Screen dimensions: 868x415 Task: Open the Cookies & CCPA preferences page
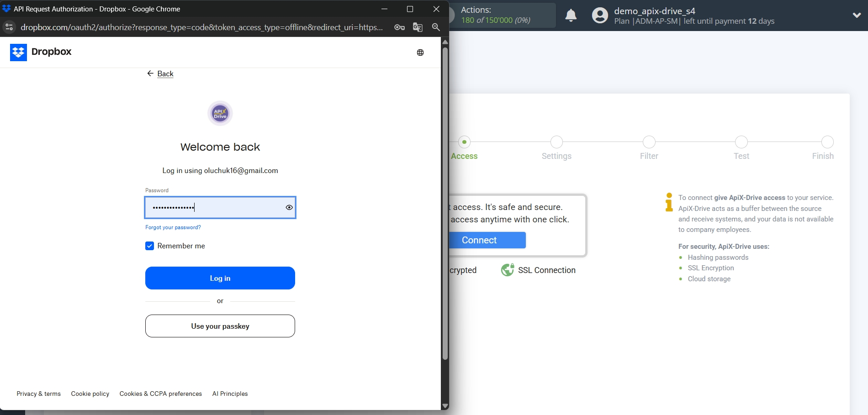(x=160, y=394)
